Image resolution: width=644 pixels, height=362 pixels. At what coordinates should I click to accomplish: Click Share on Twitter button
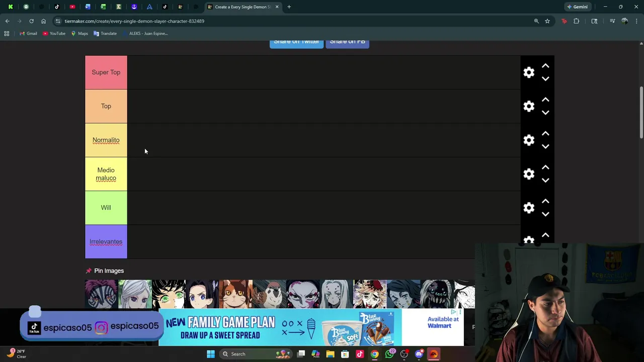tap(296, 43)
